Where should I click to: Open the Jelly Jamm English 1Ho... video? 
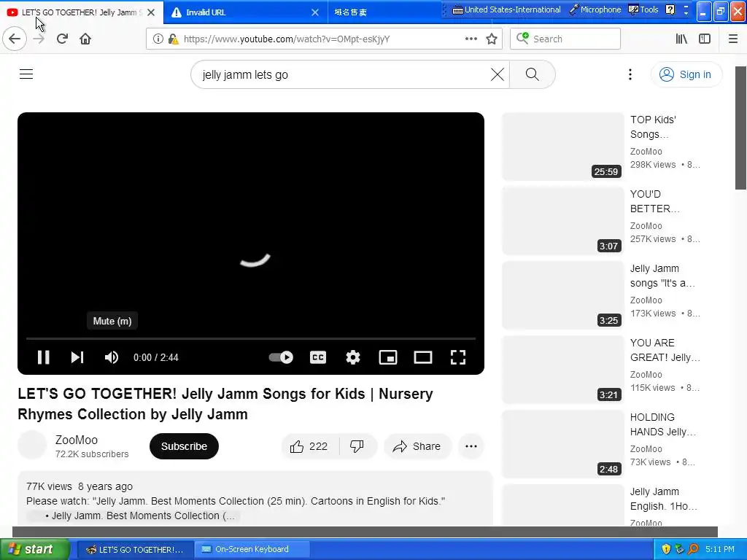click(x=664, y=499)
